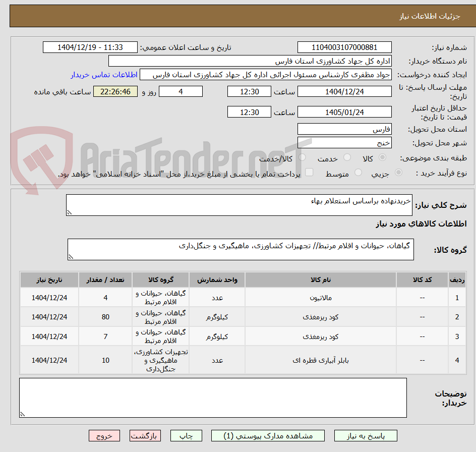The image size is (476, 452).
Task: Click the unit 'عدد' in row 1
Action: (x=217, y=298)
